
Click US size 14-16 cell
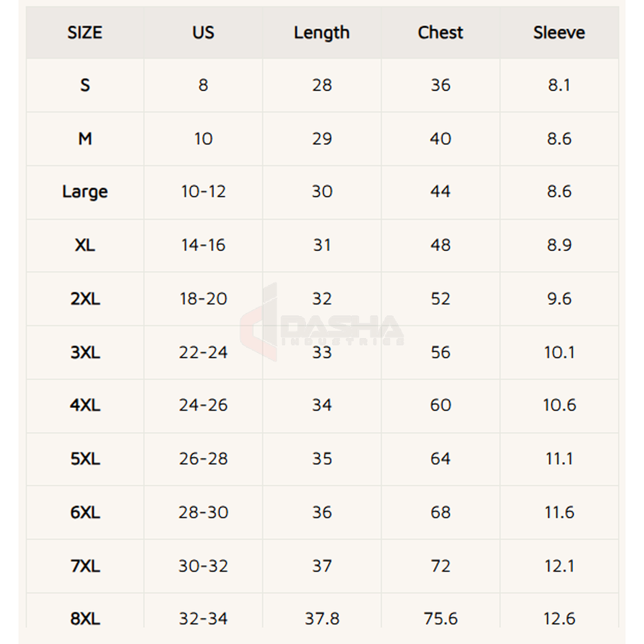[203, 246]
